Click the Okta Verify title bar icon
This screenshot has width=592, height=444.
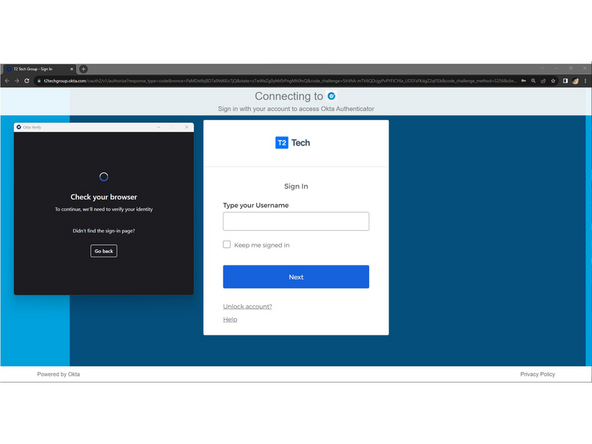click(18, 127)
